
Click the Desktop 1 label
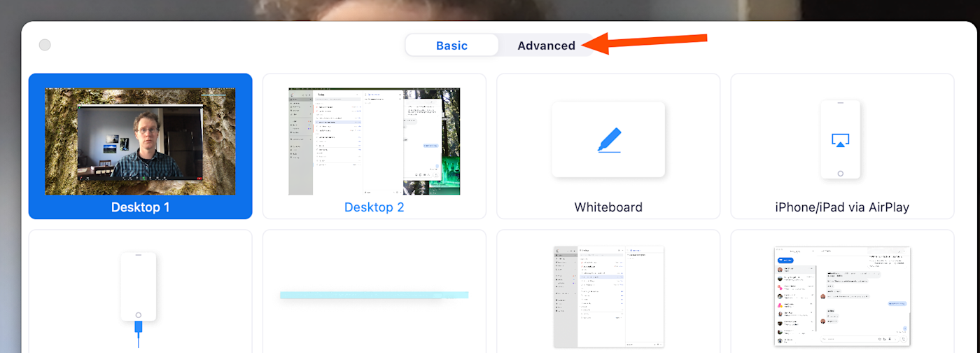(x=140, y=207)
